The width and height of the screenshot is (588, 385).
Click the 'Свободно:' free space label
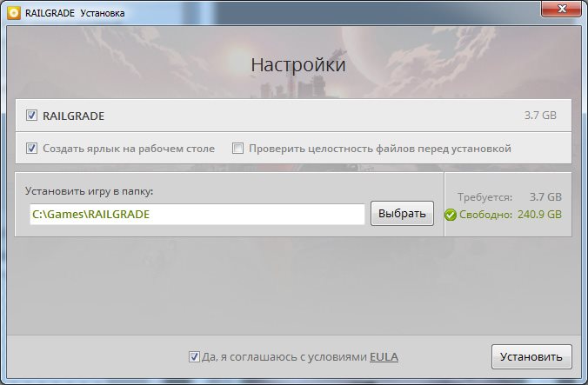click(485, 215)
